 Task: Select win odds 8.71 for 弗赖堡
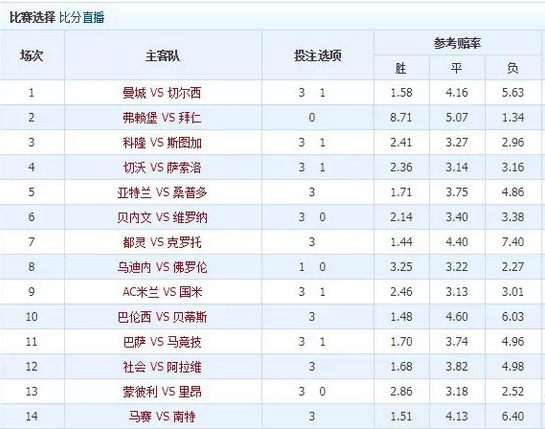point(401,118)
